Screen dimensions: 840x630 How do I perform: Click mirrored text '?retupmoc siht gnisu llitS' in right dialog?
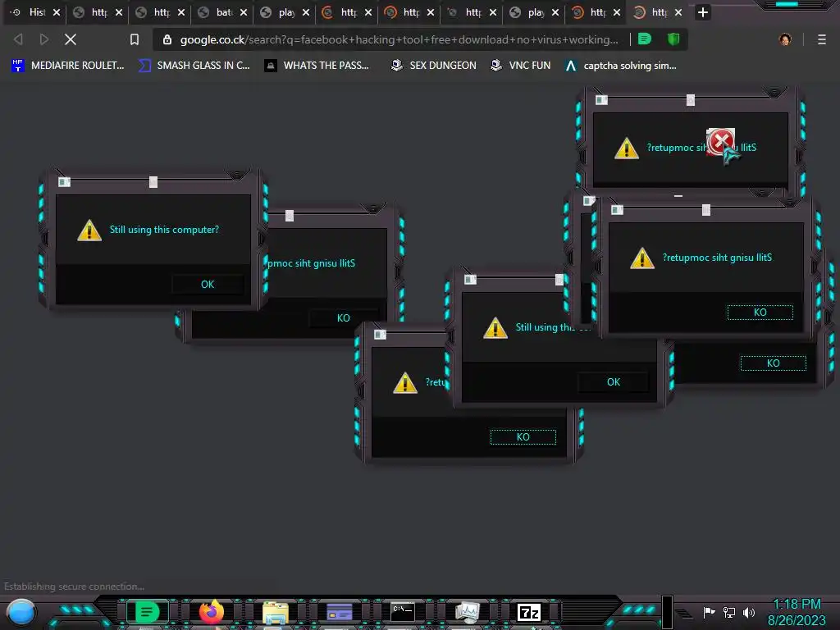[717, 258]
